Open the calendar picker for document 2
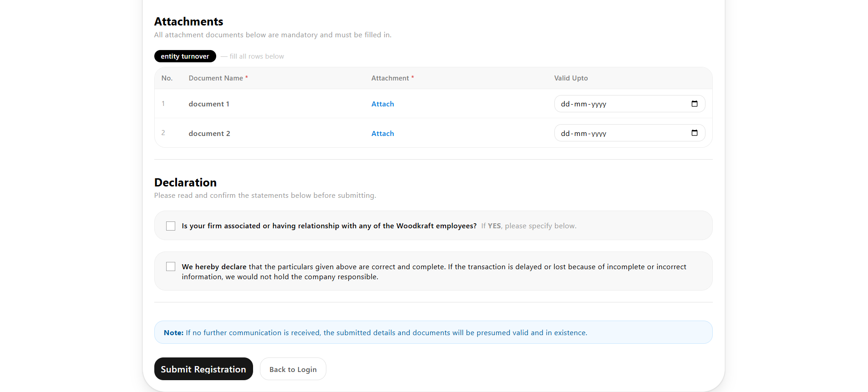The image size is (868, 392). tap(694, 133)
